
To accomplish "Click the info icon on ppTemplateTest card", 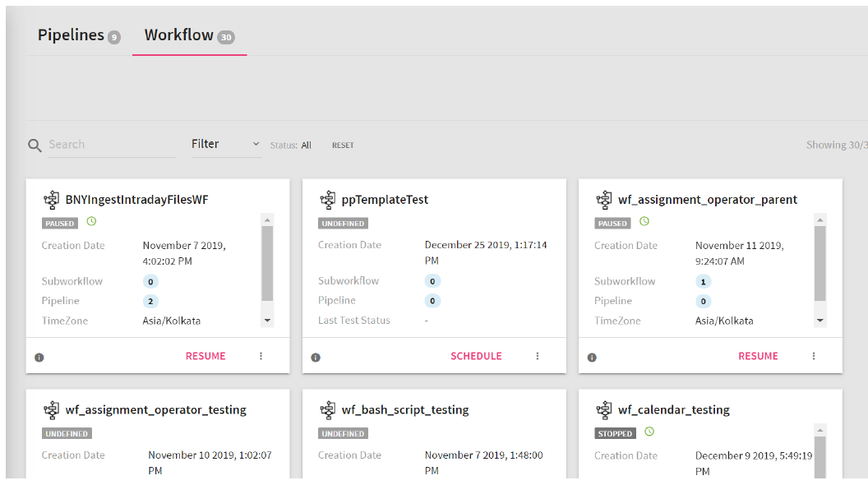I will 316,358.
